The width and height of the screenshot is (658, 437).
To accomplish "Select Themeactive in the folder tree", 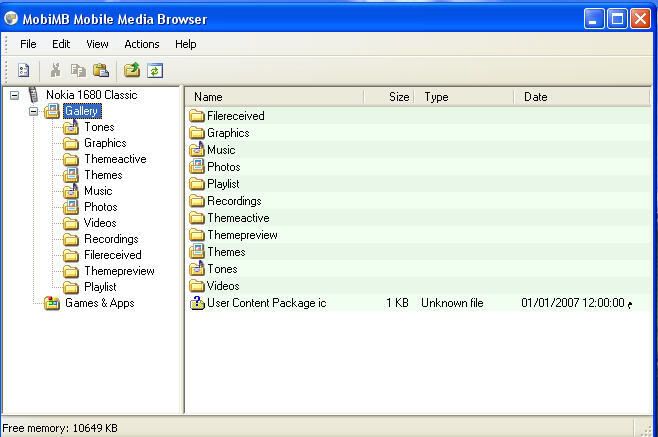I will point(115,159).
